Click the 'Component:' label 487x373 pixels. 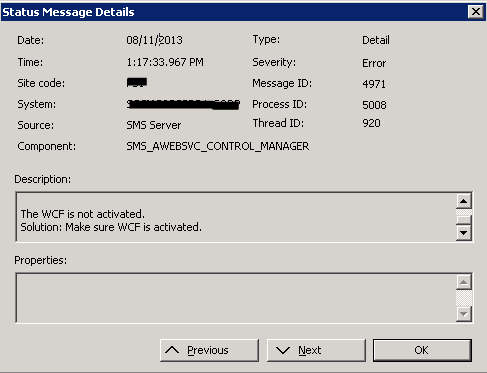47,146
